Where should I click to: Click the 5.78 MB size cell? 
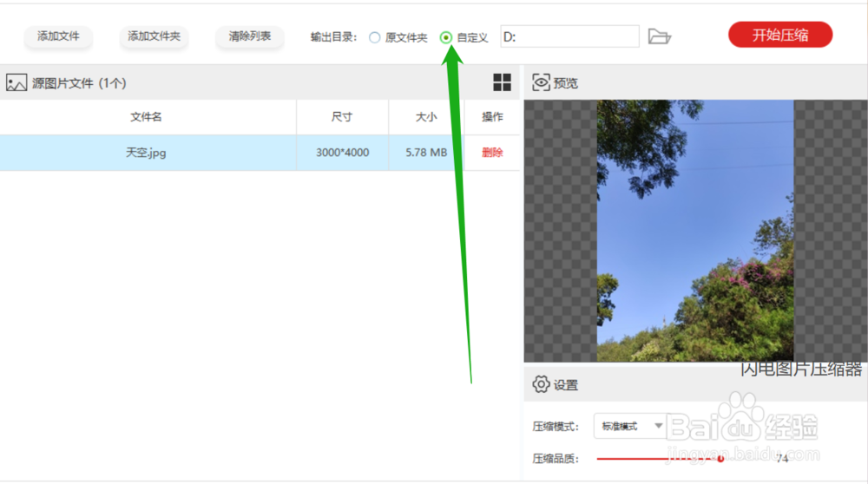point(426,153)
